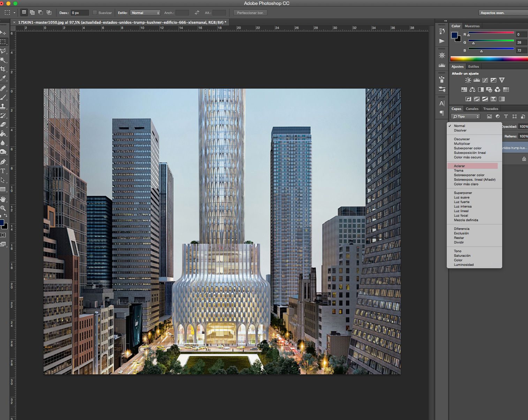Screen dimensions: 528x420
Task: Click the Opacidad 100% field
Action: point(523,127)
